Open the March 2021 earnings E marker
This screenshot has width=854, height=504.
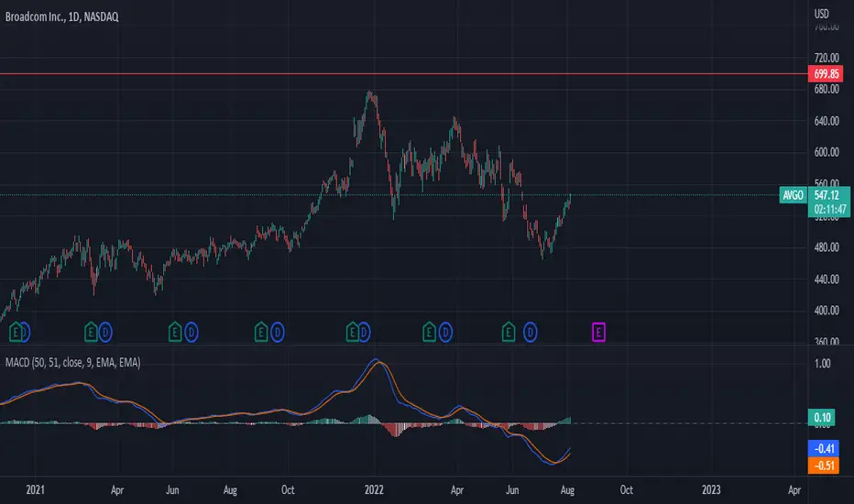[91, 332]
